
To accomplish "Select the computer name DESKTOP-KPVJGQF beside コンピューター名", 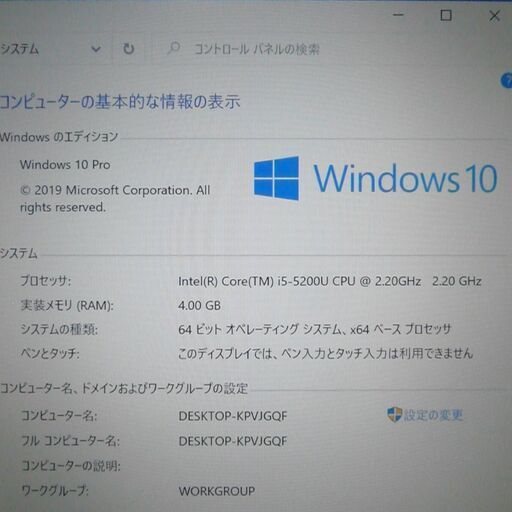I will pos(233,416).
